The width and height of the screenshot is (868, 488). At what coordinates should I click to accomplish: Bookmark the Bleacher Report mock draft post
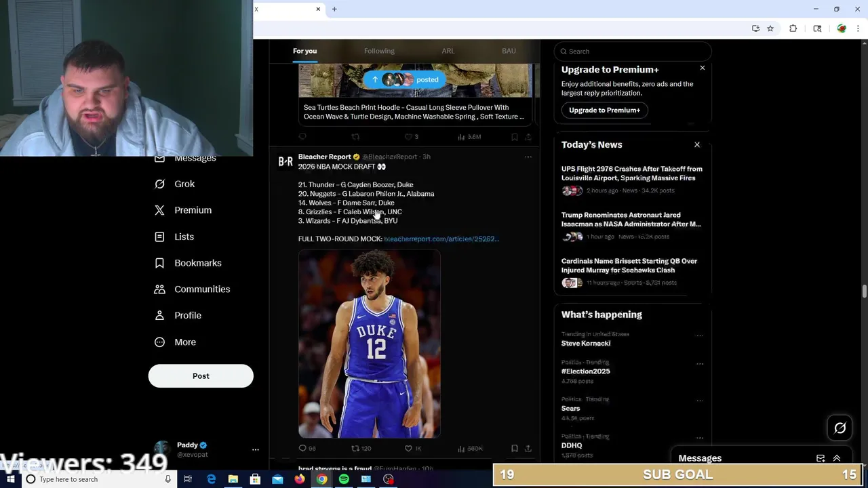tap(515, 448)
